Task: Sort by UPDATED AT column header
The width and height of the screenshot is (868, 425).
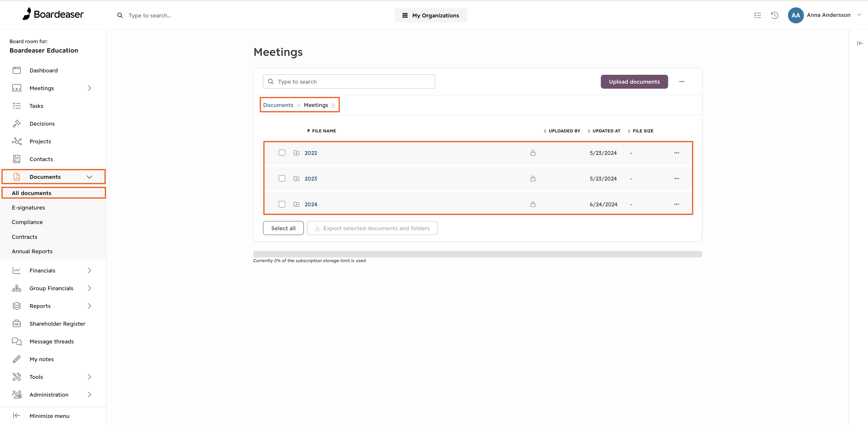Action: pyautogui.click(x=603, y=131)
